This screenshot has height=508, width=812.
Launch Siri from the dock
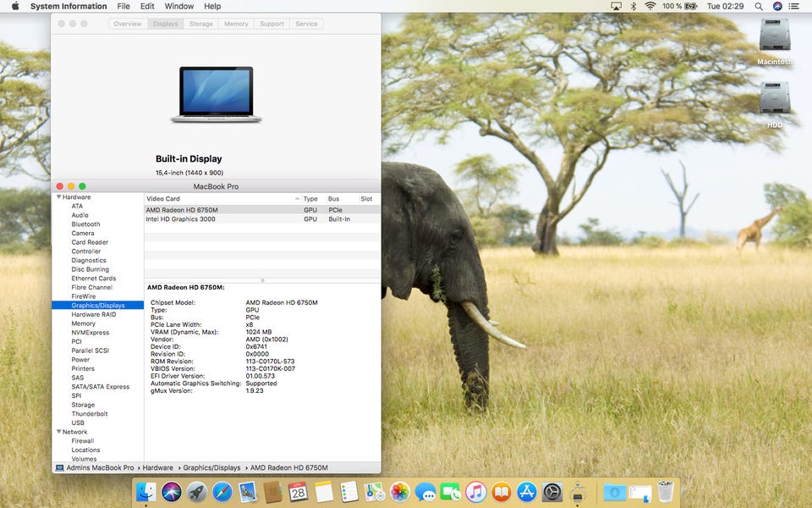click(172, 492)
